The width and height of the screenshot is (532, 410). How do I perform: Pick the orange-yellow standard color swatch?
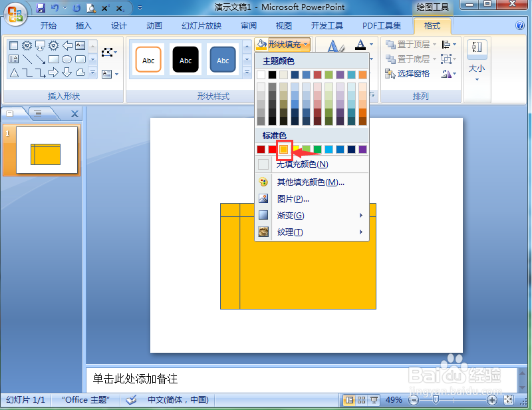tap(284, 149)
